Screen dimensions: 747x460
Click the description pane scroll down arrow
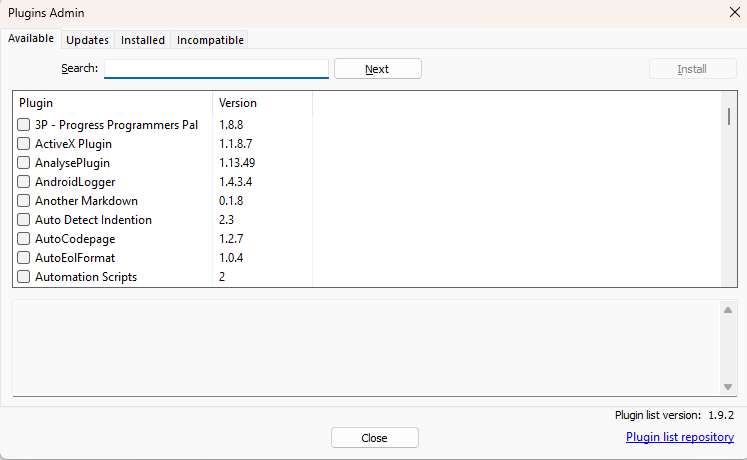pos(728,387)
